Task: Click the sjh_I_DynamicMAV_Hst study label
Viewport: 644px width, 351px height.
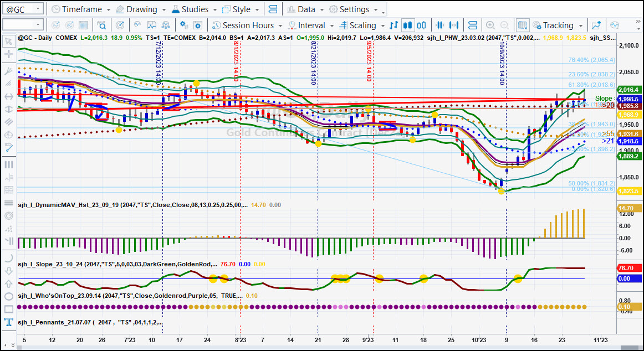Action: click(x=132, y=205)
